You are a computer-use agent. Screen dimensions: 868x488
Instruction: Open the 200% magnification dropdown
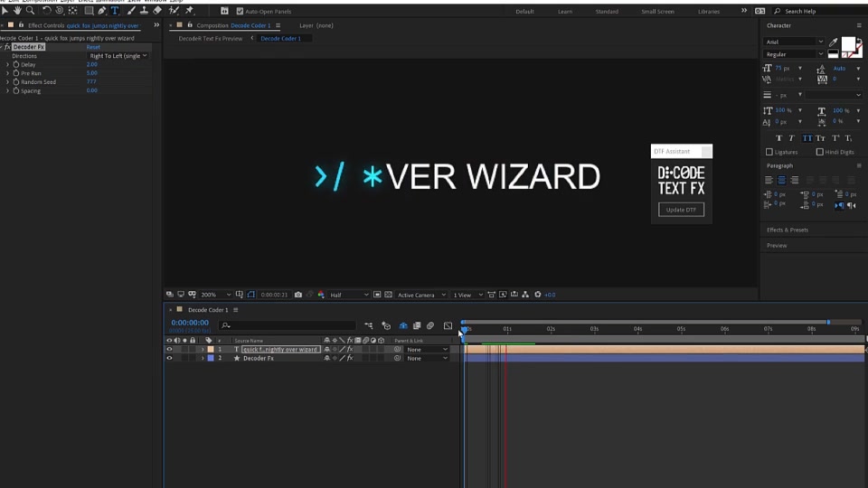click(x=216, y=295)
